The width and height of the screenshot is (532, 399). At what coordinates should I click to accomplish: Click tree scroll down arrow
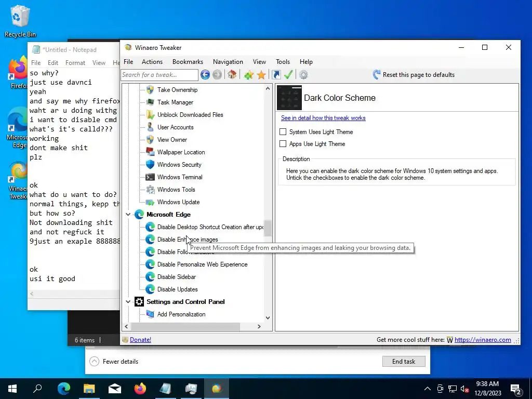coord(268,318)
